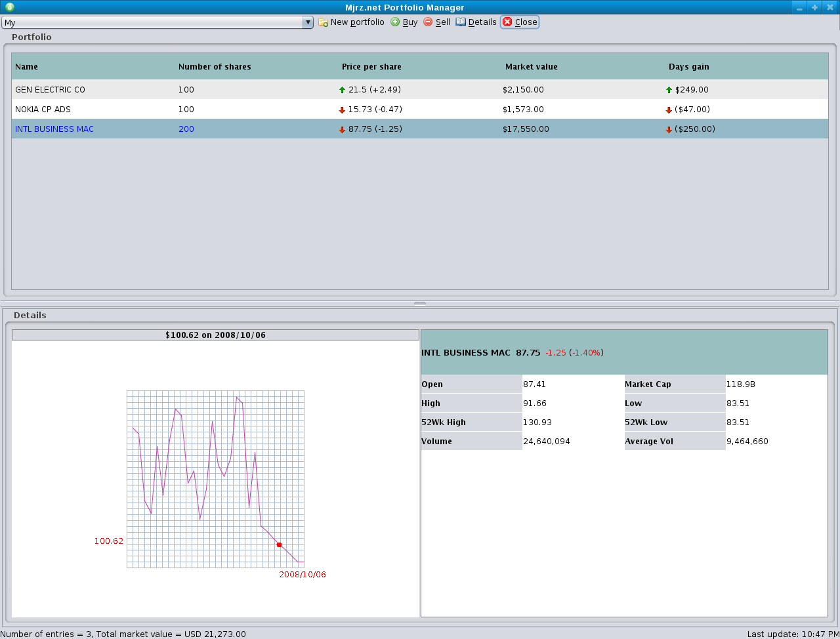Click green up arrow beside 21.5 price

[342, 90]
